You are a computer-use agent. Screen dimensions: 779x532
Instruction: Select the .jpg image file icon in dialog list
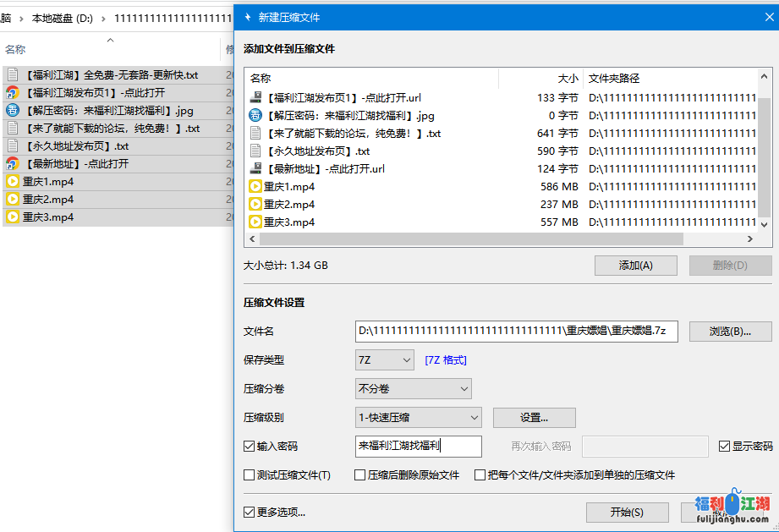tap(255, 116)
